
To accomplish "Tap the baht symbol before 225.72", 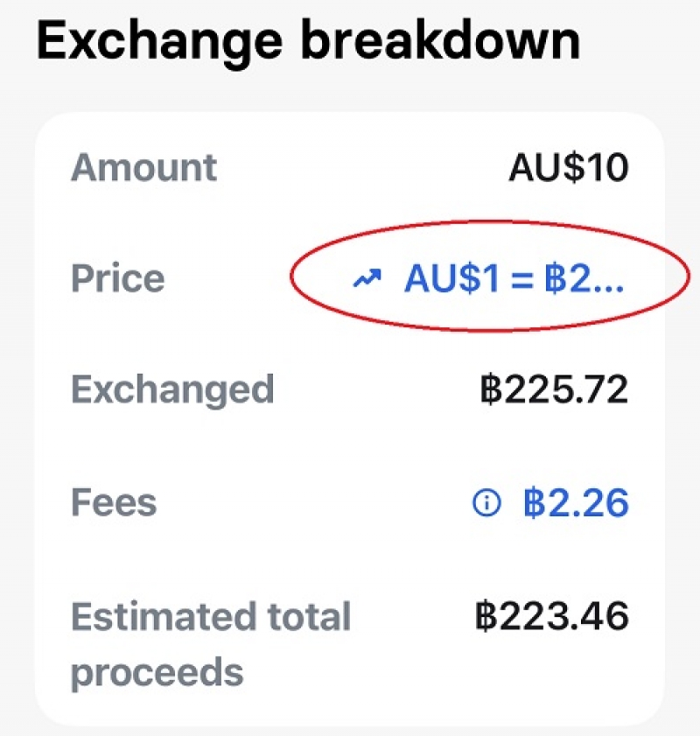I will (491, 389).
